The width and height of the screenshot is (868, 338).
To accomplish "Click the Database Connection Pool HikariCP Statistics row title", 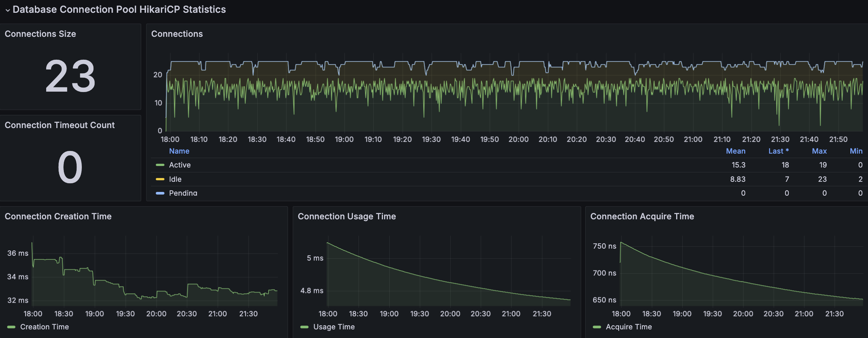I will 119,9.
